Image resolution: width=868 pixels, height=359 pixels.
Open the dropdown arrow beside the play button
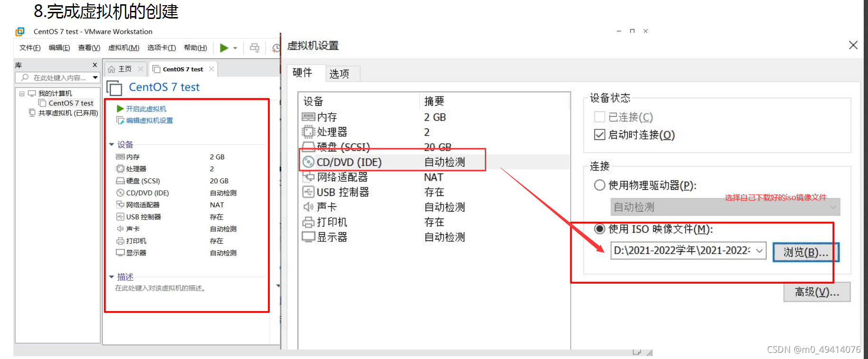(x=235, y=48)
